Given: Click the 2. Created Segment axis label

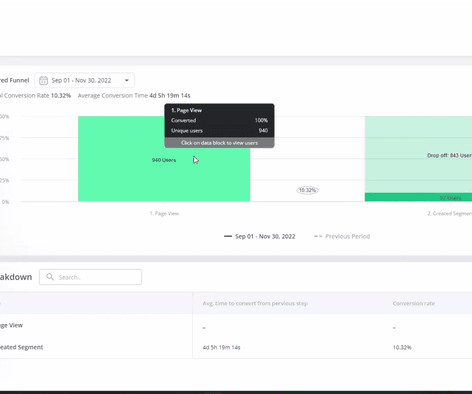Looking at the screenshot, I should pyautogui.click(x=450, y=213).
